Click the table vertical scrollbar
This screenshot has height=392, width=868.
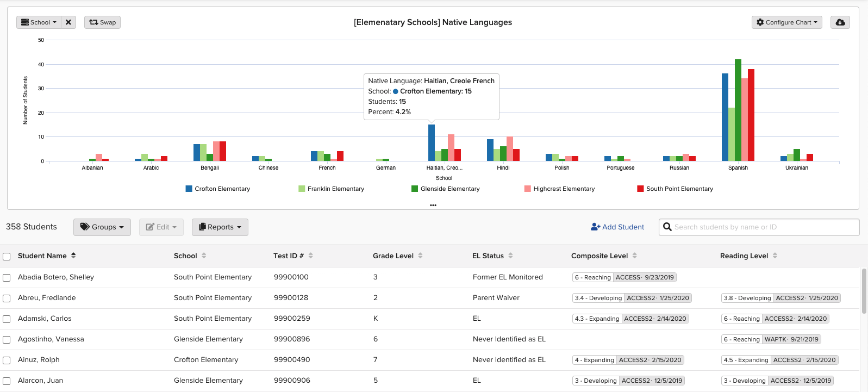pos(864,291)
